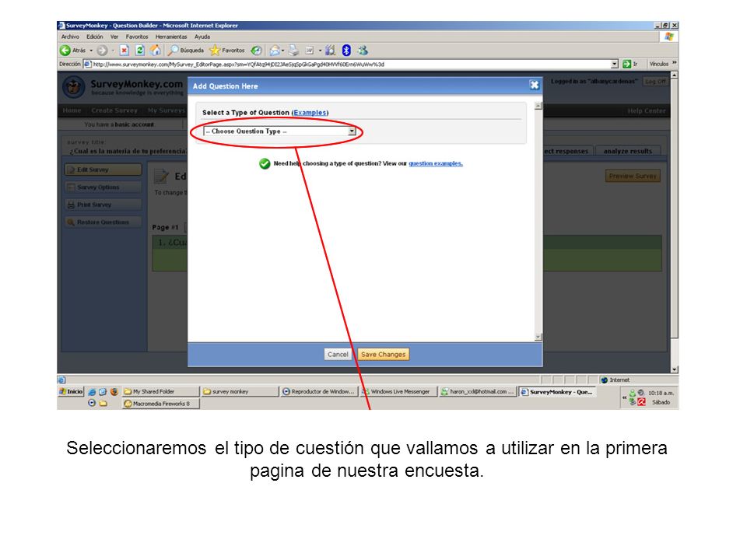Click Log Off button
Screen dimensions: 747x560
pos(655,82)
